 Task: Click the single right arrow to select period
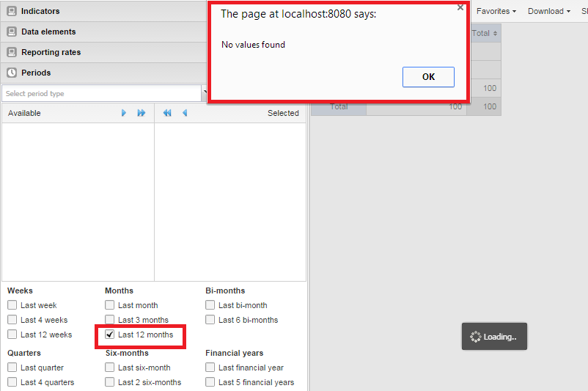124,113
